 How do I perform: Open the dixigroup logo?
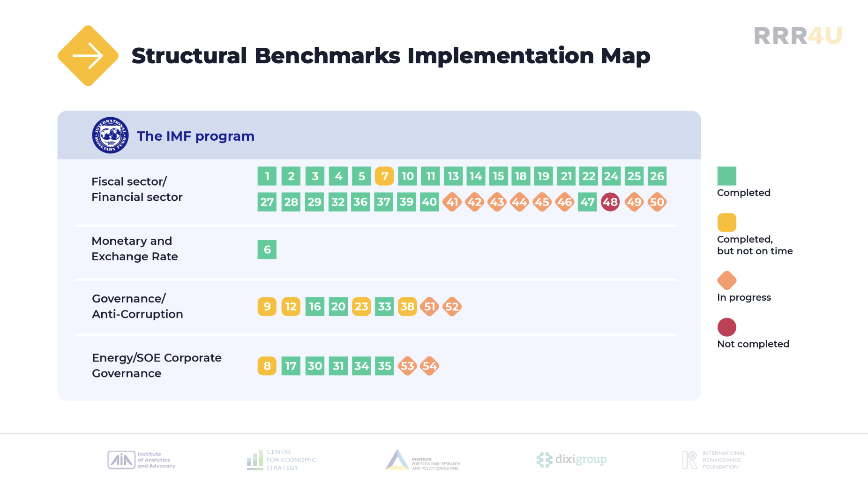[x=571, y=460]
